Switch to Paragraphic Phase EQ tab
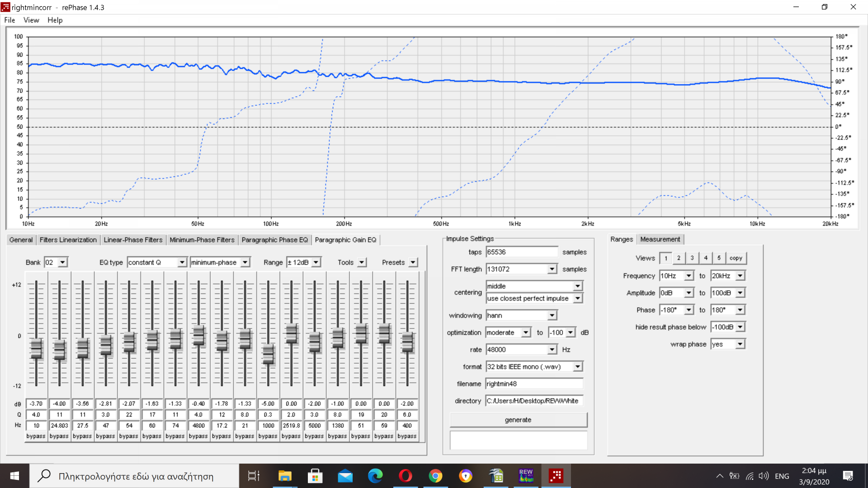Image resolution: width=868 pixels, height=488 pixels. point(274,240)
